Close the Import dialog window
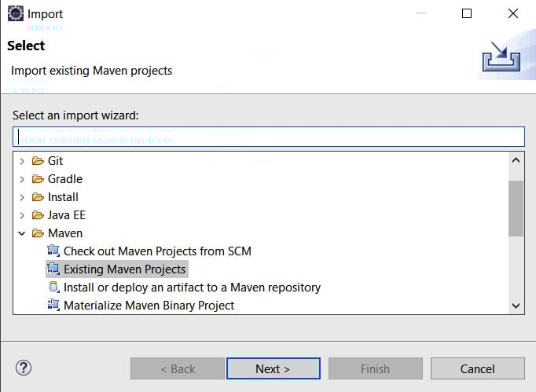Viewport: 536px width, 392px height. tap(512, 13)
